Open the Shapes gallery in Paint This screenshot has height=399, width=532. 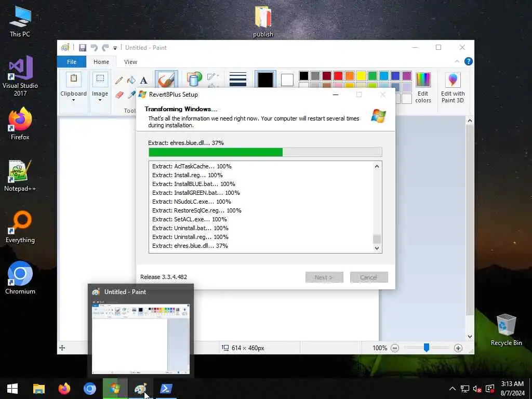(x=194, y=79)
